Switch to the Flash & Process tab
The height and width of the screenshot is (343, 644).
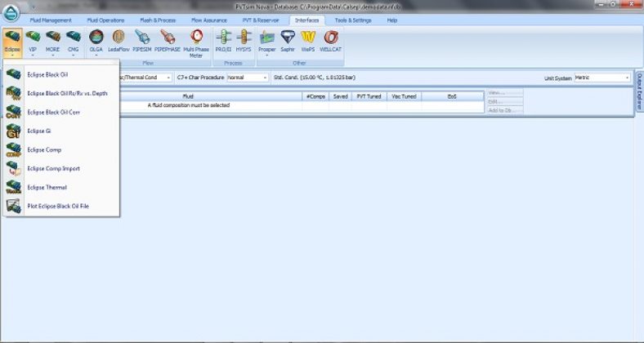click(x=158, y=20)
